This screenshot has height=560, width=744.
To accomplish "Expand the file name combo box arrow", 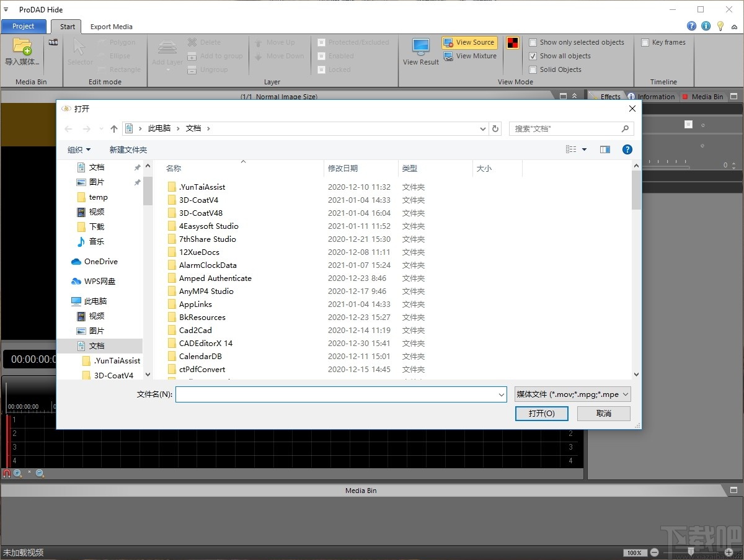I will tap(501, 394).
